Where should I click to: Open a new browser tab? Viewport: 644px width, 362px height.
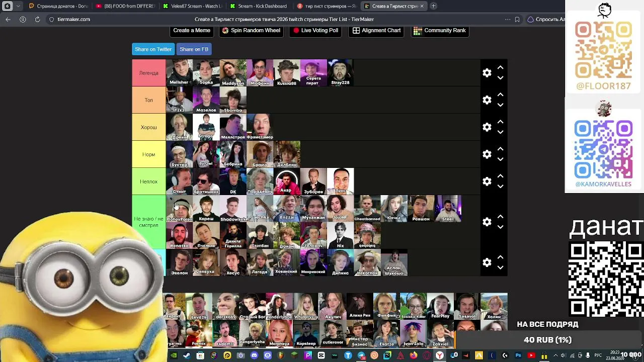(x=434, y=6)
